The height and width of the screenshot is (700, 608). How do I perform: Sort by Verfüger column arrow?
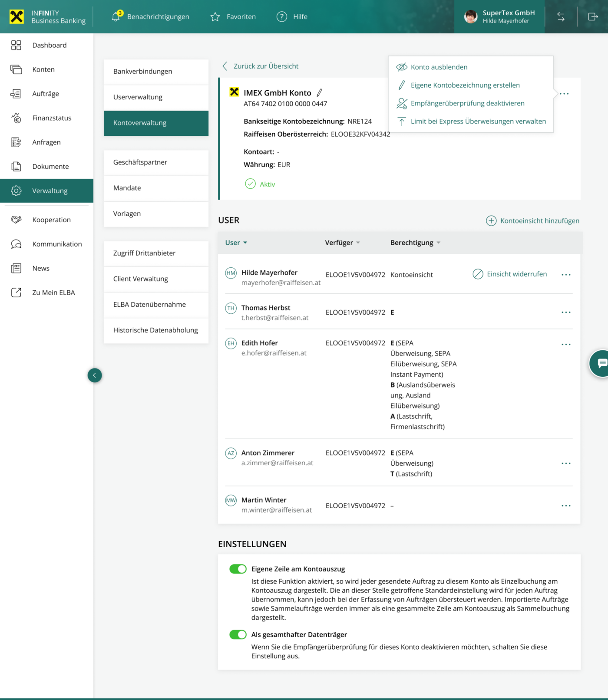pyautogui.click(x=358, y=243)
